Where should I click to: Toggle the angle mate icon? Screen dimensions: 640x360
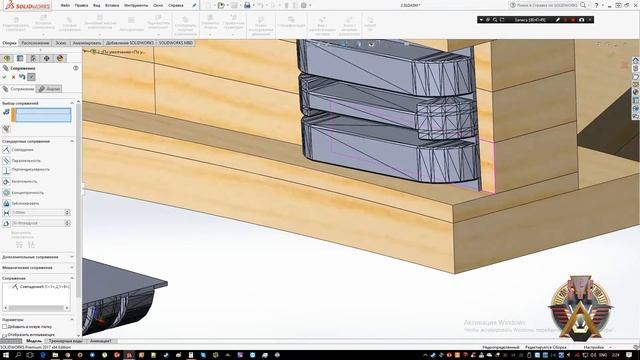pos(6,223)
